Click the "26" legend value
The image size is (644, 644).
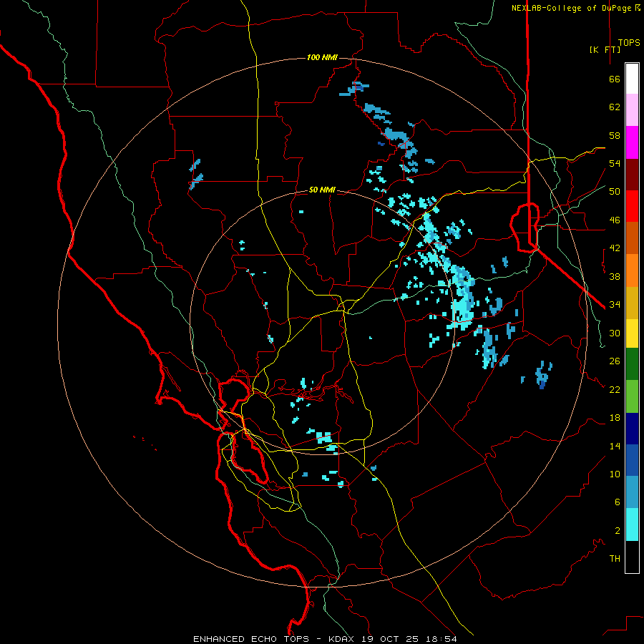[615, 361]
